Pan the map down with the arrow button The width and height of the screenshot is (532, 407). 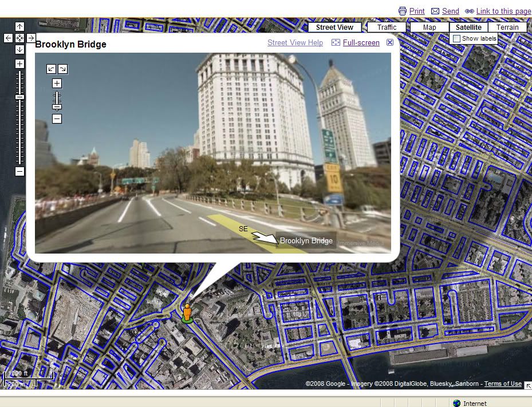pyautogui.click(x=19, y=50)
